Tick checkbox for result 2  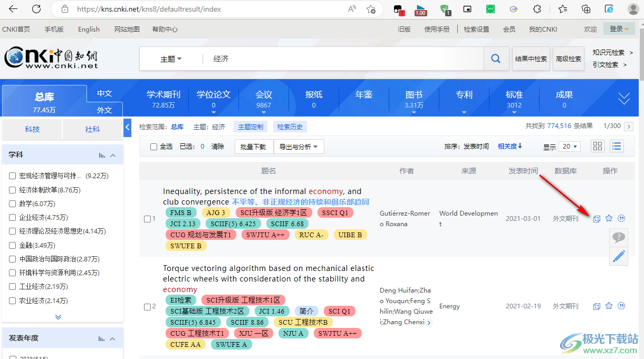[147, 307]
